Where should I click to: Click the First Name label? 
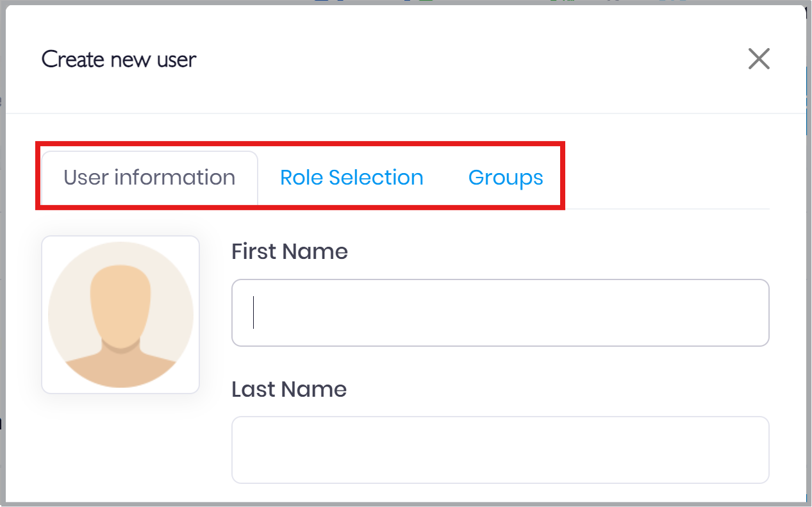coord(290,251)
